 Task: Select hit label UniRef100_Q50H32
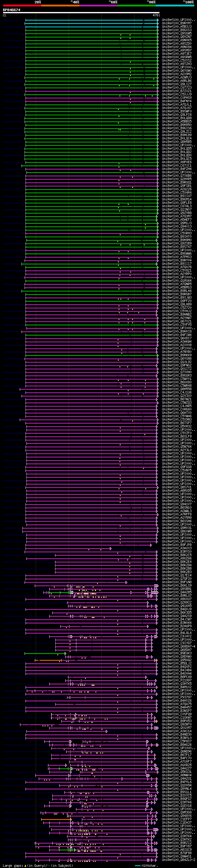(x=177, y=426)
